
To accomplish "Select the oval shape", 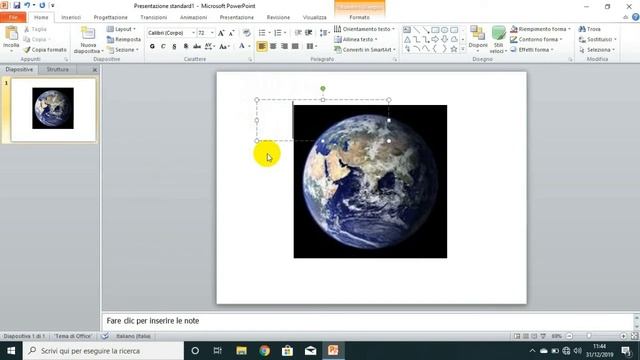I will [444, 30].
